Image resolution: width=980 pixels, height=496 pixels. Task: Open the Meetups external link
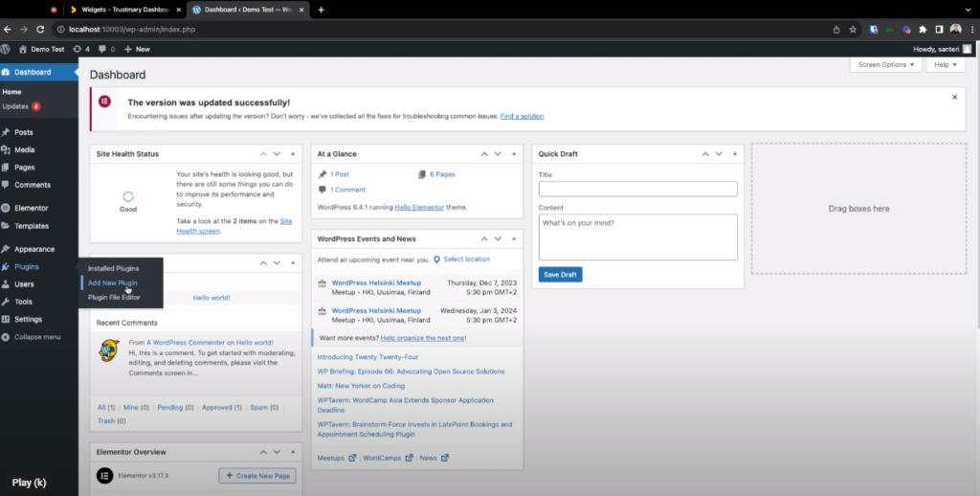(336, 458)
